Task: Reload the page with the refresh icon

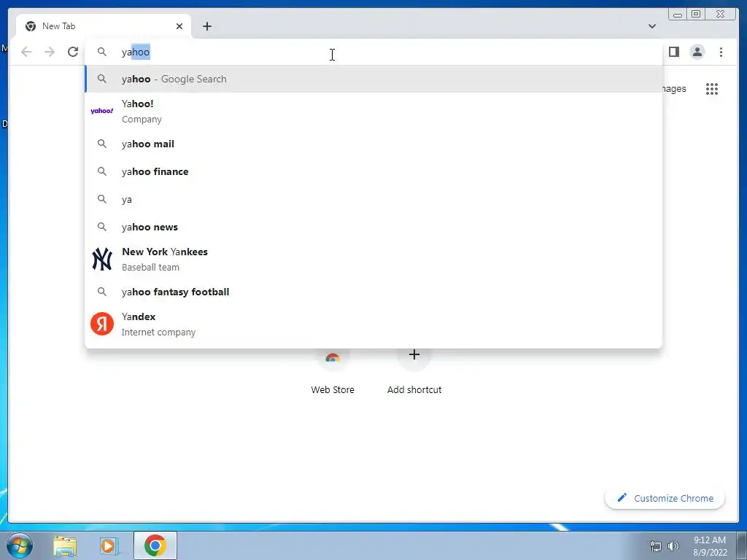Action: [73, 52]
